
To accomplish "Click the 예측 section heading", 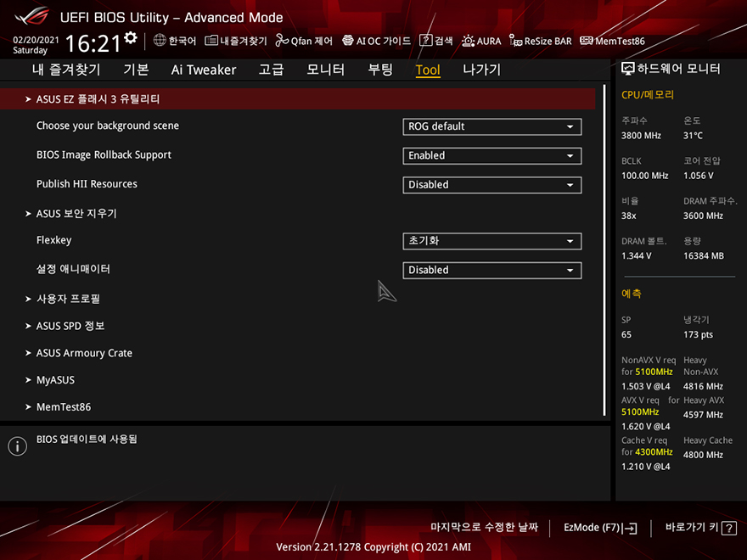I will 632,294.
